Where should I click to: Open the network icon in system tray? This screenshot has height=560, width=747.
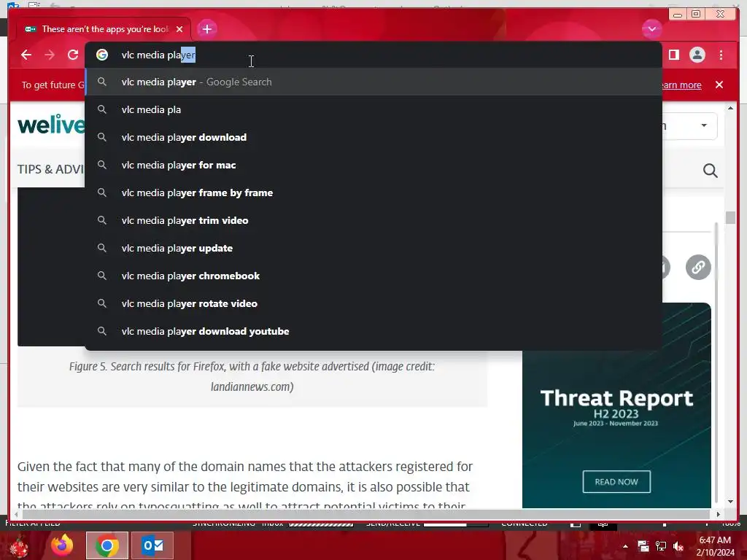(x=661, y=546)
